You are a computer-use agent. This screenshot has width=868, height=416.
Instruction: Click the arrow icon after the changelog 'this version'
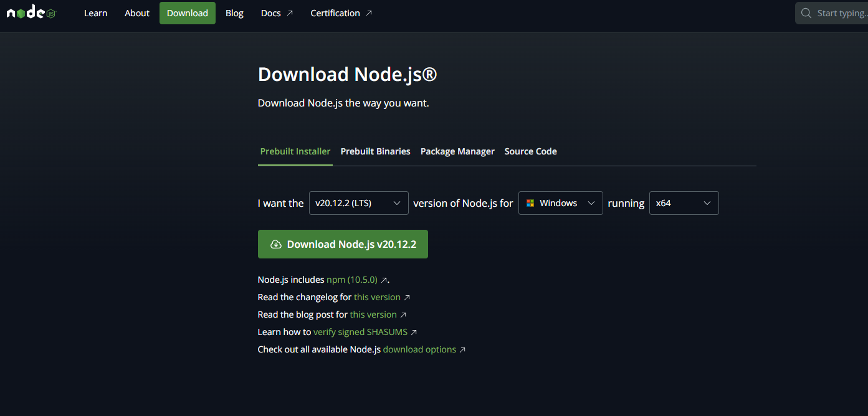tap(407, 298)
